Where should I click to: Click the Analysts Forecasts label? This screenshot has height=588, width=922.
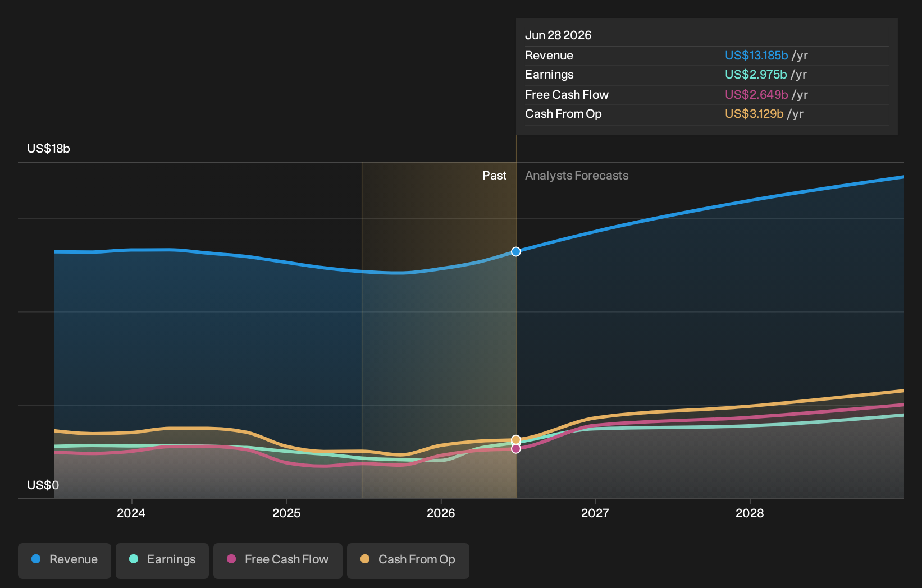click(x=577, y=176)
